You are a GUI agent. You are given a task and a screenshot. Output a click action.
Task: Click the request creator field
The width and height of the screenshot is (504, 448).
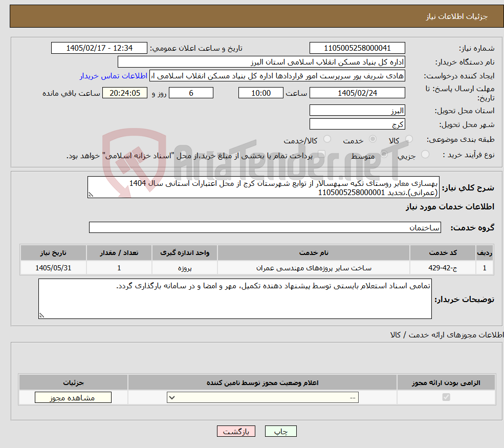tap(277, 76)
